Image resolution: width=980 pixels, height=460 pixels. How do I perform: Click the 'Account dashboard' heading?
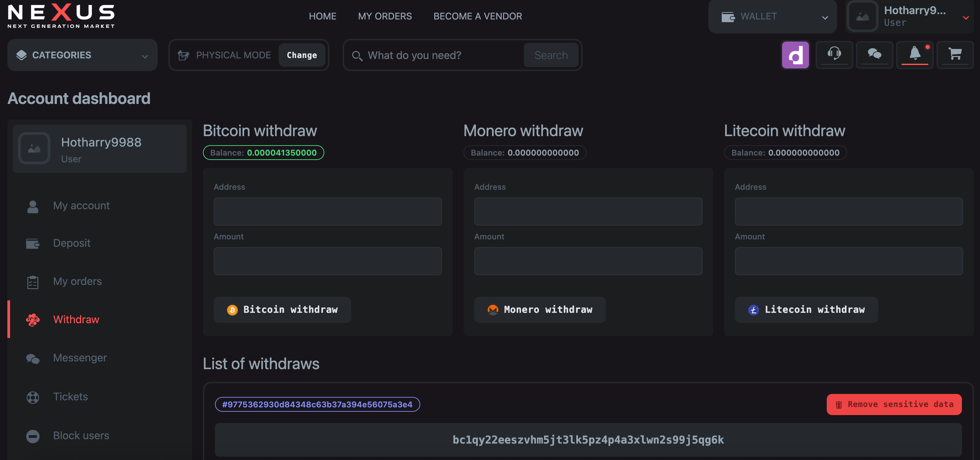[x=79, y=99]
